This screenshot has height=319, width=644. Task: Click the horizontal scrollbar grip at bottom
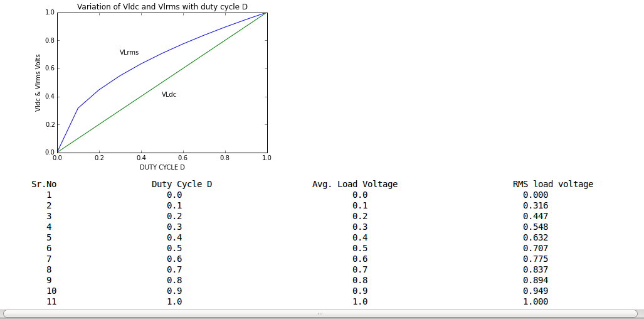pos(320,313)
